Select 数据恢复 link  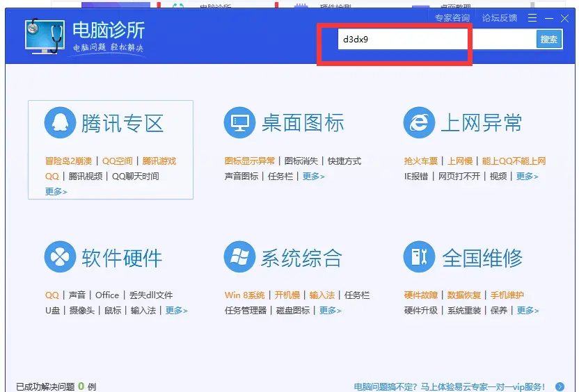click(x=464, y=295)
